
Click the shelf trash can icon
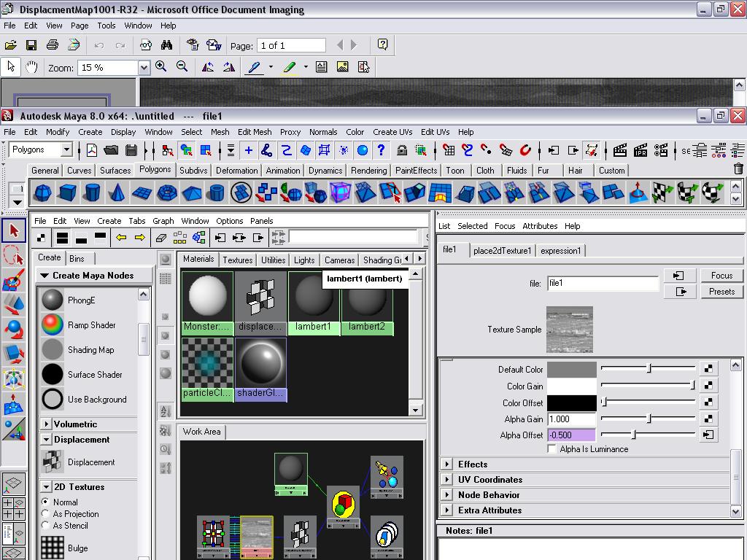click(x=738, y=168)
